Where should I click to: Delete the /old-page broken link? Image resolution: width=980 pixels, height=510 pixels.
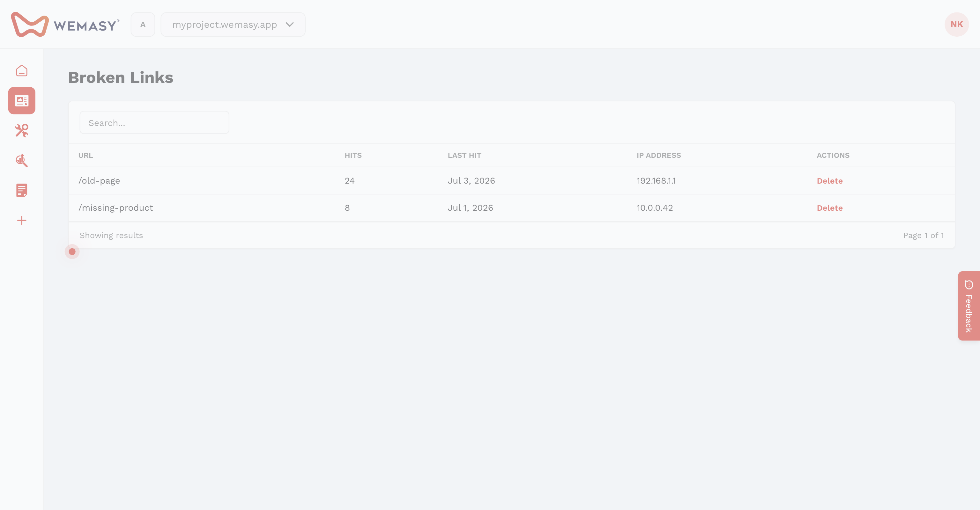tap(829, 181)
